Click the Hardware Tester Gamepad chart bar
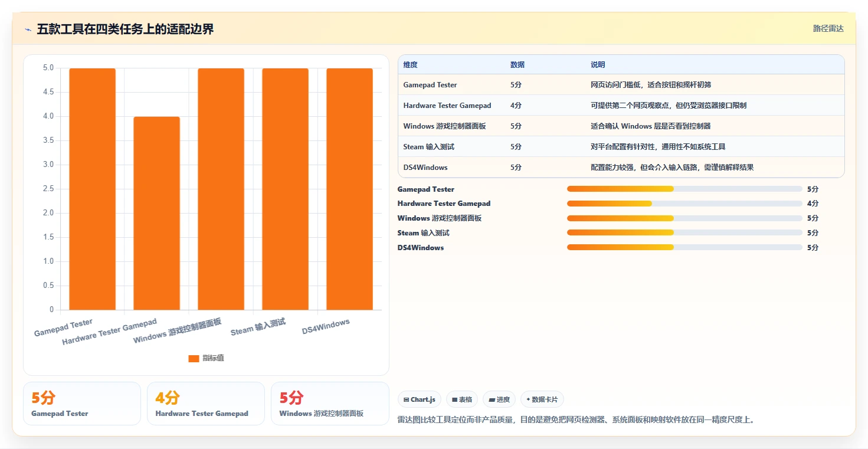The width and height of the screenshot is (868, 449). [x=156, y=213]
